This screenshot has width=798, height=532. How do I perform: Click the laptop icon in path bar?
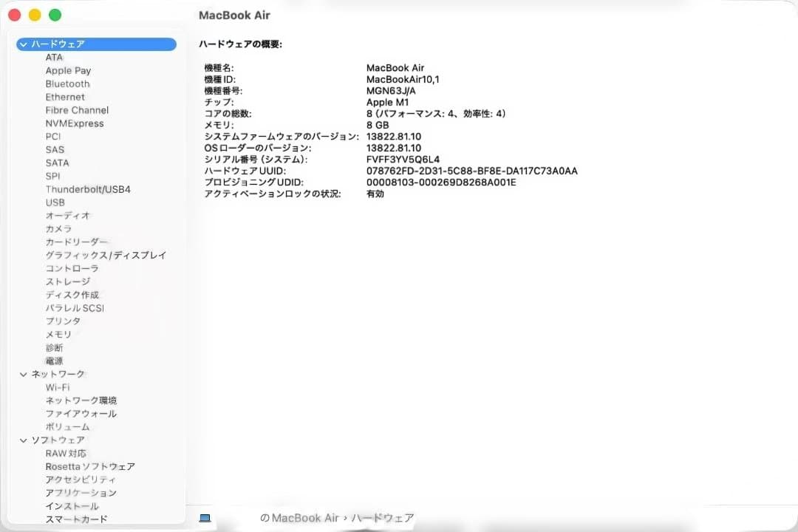pos(205,518)
